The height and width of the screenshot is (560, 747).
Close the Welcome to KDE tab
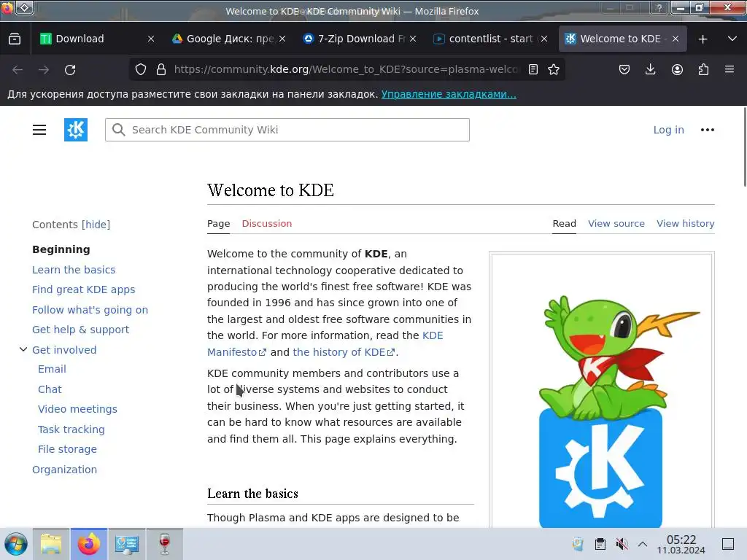point(676,39)
